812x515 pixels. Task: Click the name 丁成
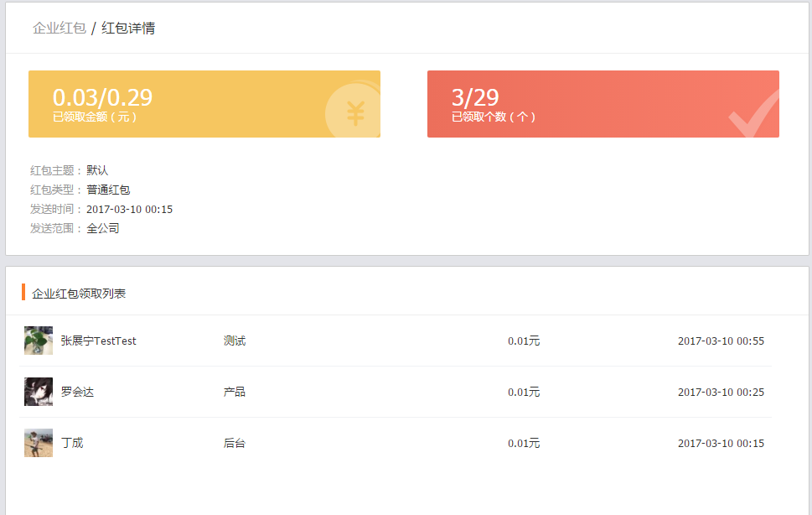pyautogui.click(x=72, y=444)
